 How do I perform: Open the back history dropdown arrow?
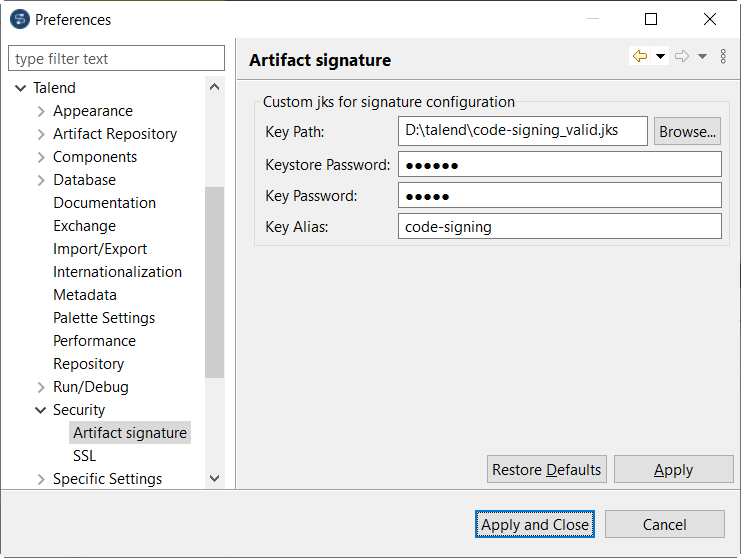[x=660, y=57]
